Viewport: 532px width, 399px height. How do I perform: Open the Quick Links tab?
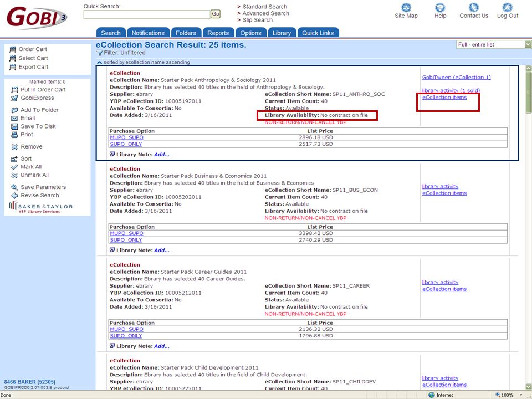318,33
